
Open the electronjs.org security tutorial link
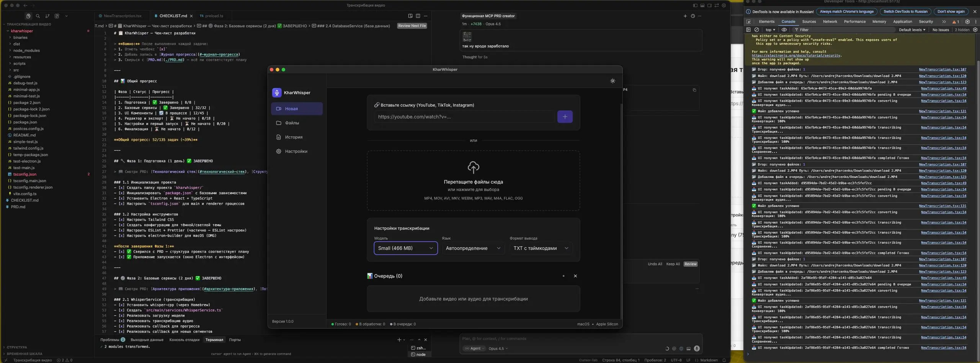796,56
